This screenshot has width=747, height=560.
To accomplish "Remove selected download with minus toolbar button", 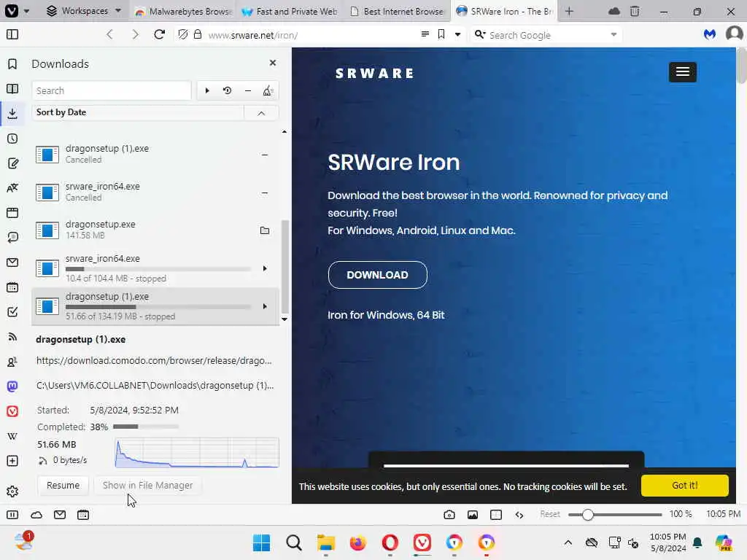I will point(248,90).
